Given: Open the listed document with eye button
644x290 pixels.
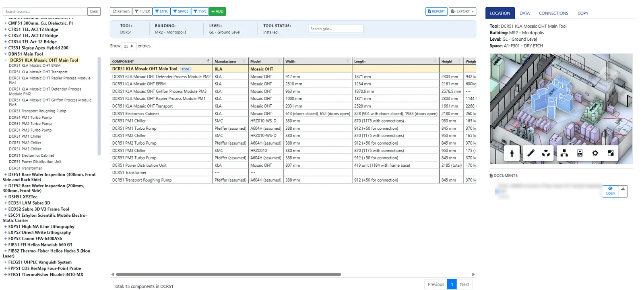Looking at the screenshot, I should click(610, 191).
